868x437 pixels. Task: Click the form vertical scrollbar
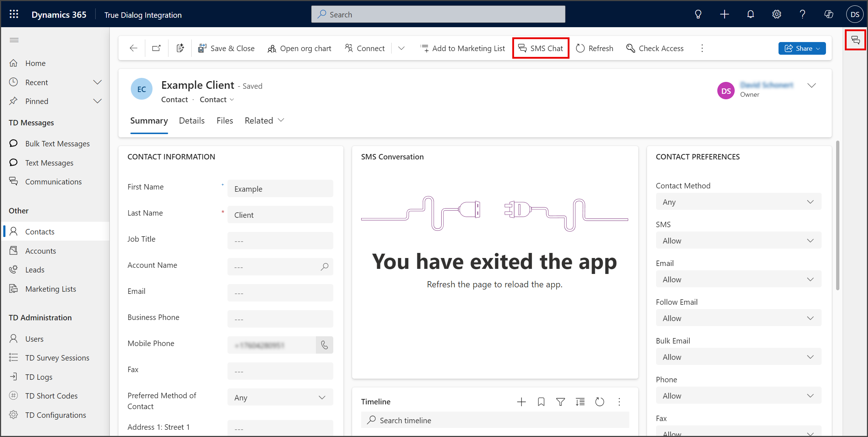[x=837, y=216]
